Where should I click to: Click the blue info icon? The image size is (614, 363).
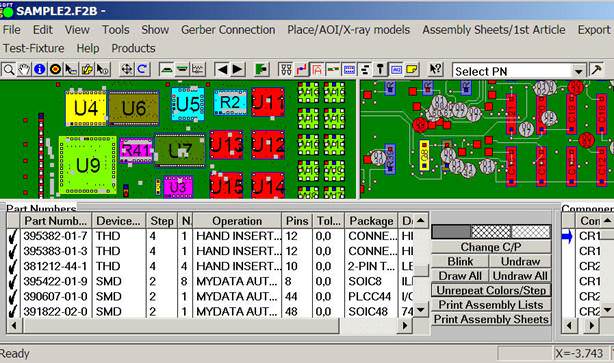[40, 70]
